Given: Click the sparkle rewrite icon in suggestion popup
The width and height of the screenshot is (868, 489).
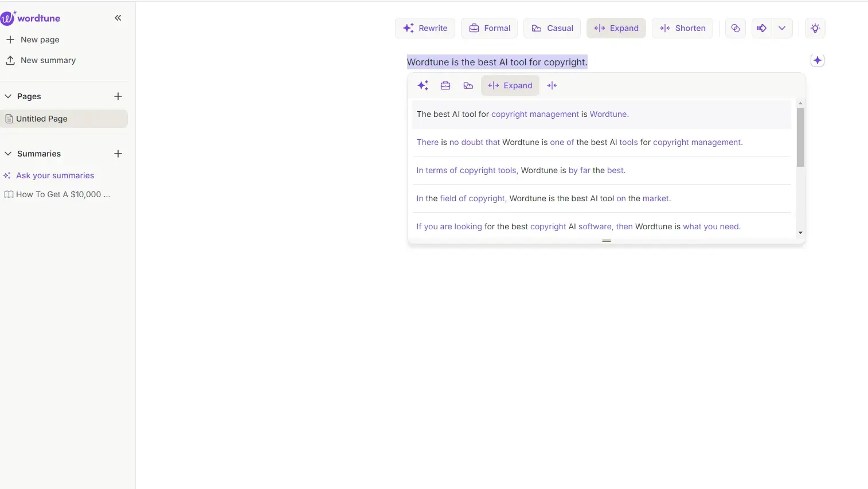Looking at the screenshot, I should point(423,85).
